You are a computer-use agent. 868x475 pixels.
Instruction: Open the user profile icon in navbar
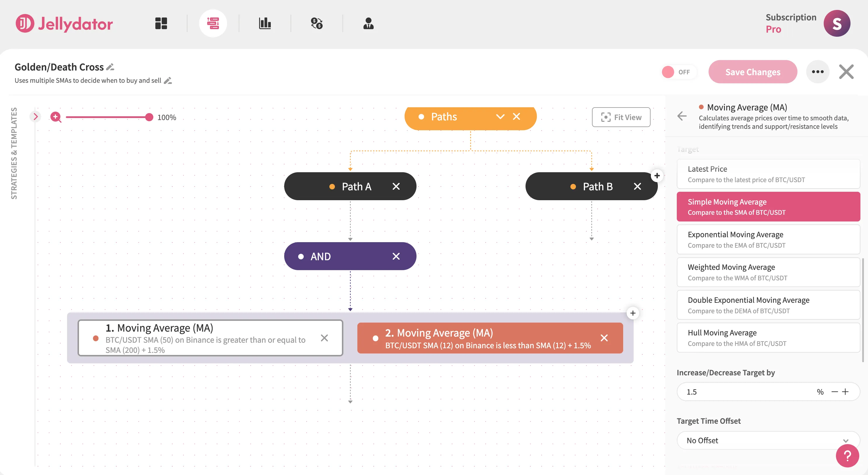368,23
